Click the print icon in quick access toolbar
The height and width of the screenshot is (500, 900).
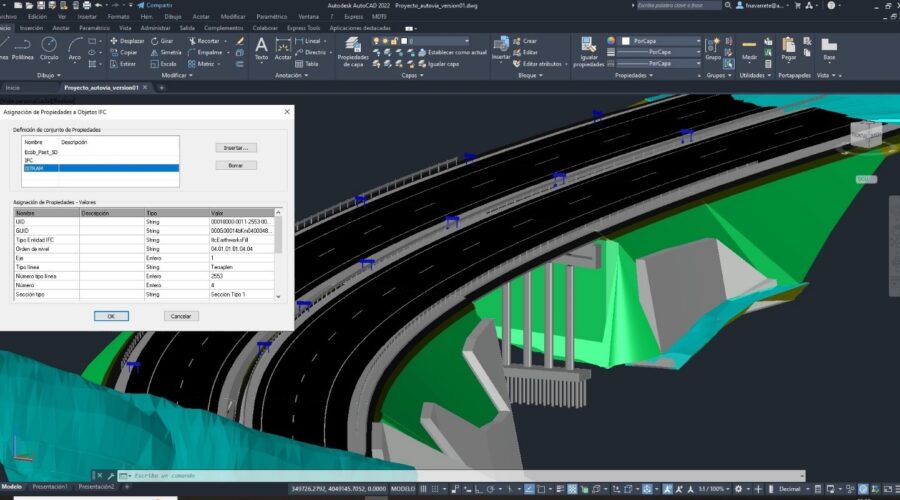point(87,5)
